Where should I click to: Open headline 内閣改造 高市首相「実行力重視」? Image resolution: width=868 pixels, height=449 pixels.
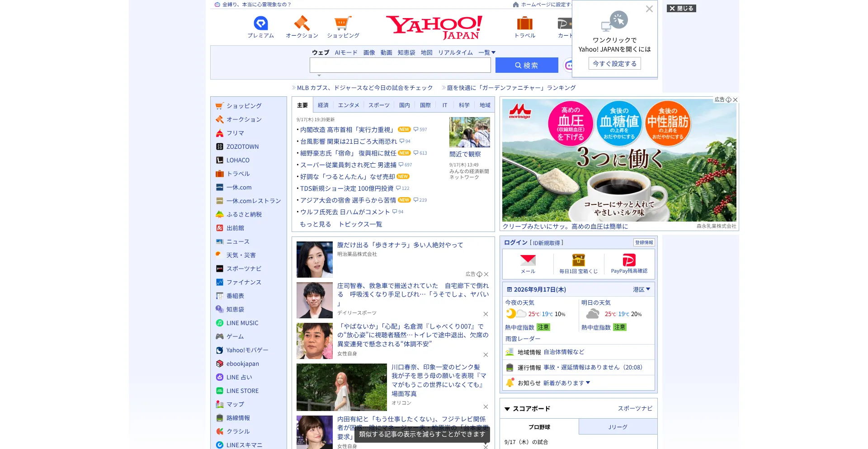click(347, 130)
